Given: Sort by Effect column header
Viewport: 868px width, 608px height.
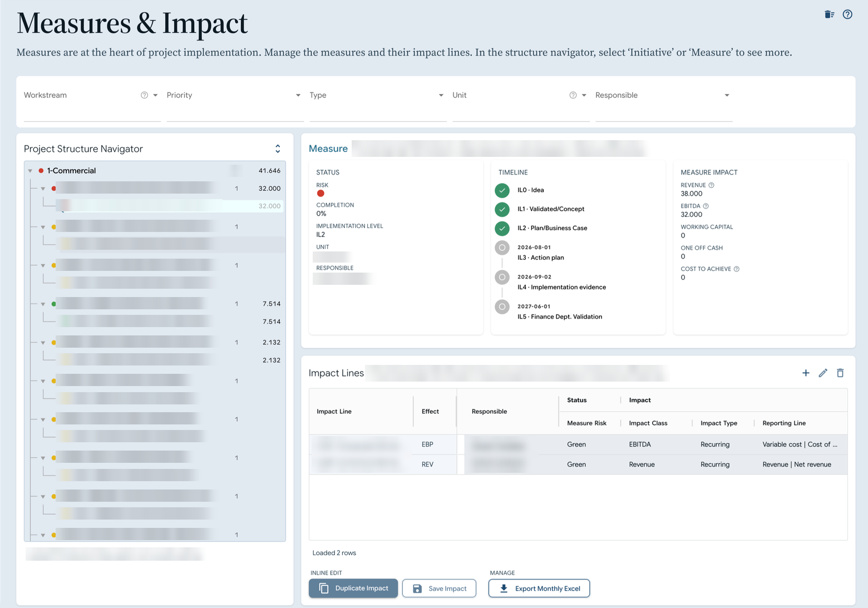Looking at the screenshot, I should tap(430, 412).
